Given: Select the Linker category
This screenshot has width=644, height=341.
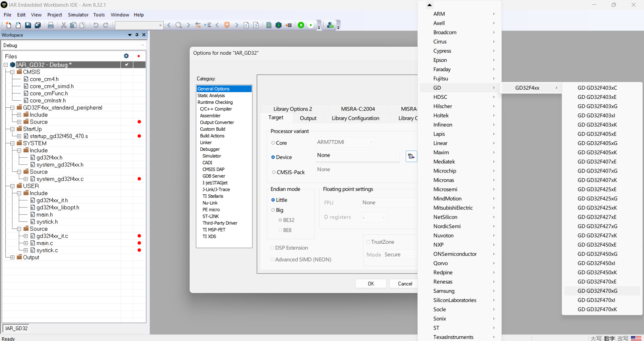Looking at the screenshot, I should coord(206,143).
